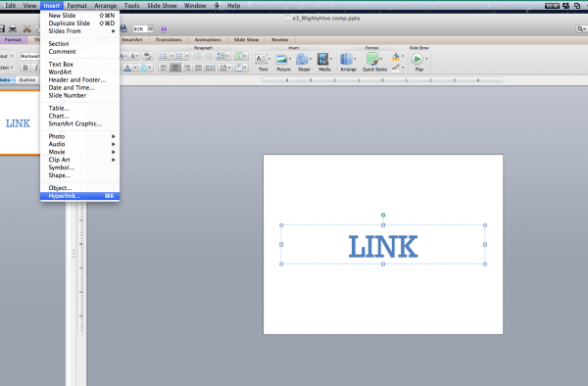Image resolution: width=588 pixels, height=386 pixels.
Task: Expand the Movie submenu
Action: (80, 152)
